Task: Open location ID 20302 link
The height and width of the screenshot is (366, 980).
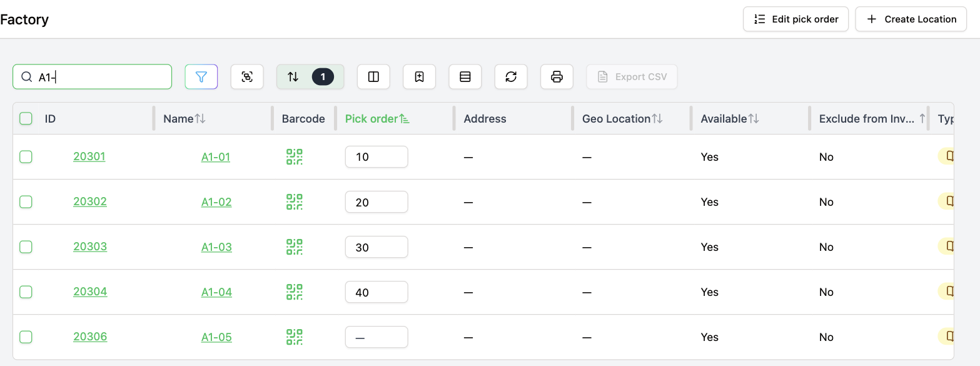Action: [x=90, y=201]
